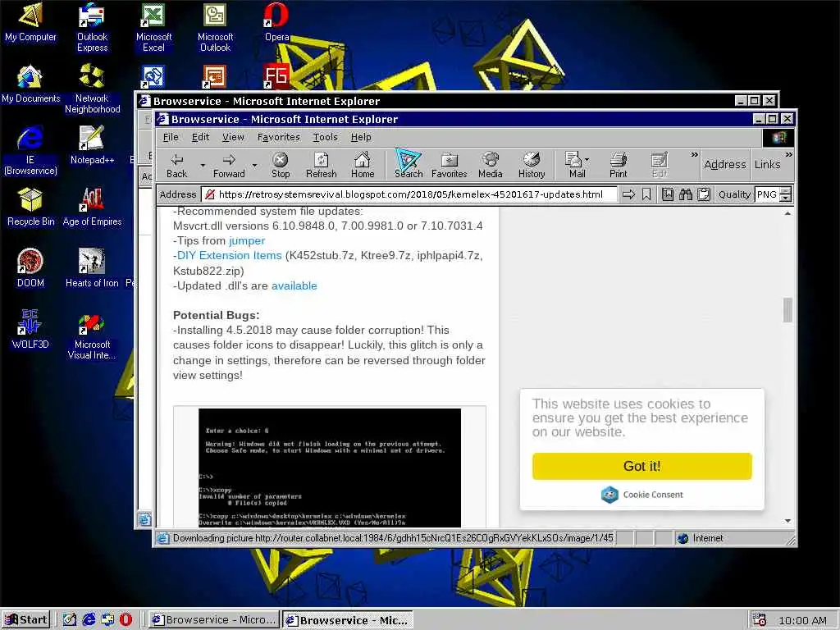Select Network Neighborhood desktop icon
840x630 pixels.
click(92, 89)
